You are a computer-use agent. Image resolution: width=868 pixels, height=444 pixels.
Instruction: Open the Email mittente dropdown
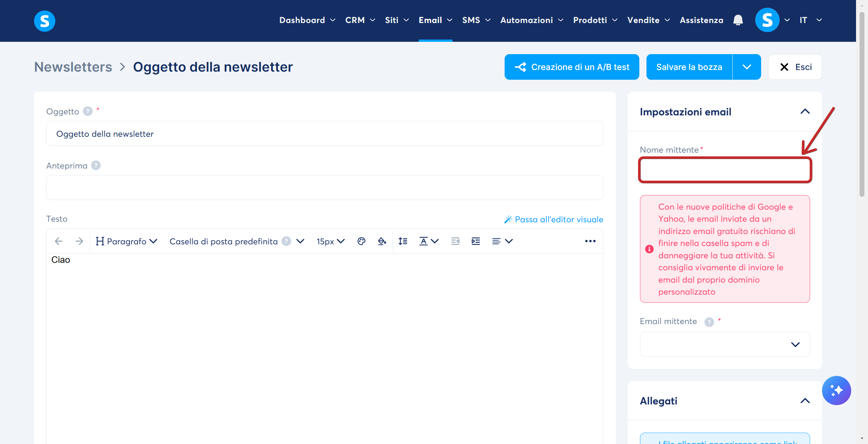coord(725,344)
